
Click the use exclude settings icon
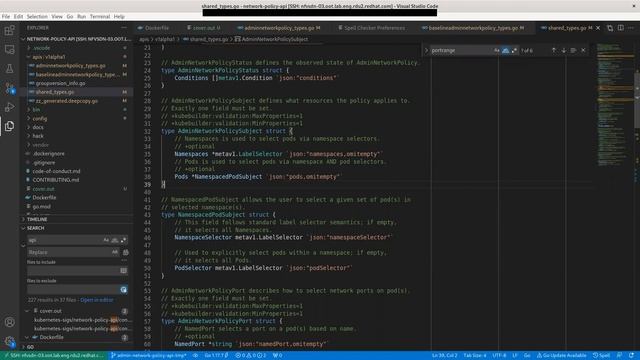click(124, 289)
